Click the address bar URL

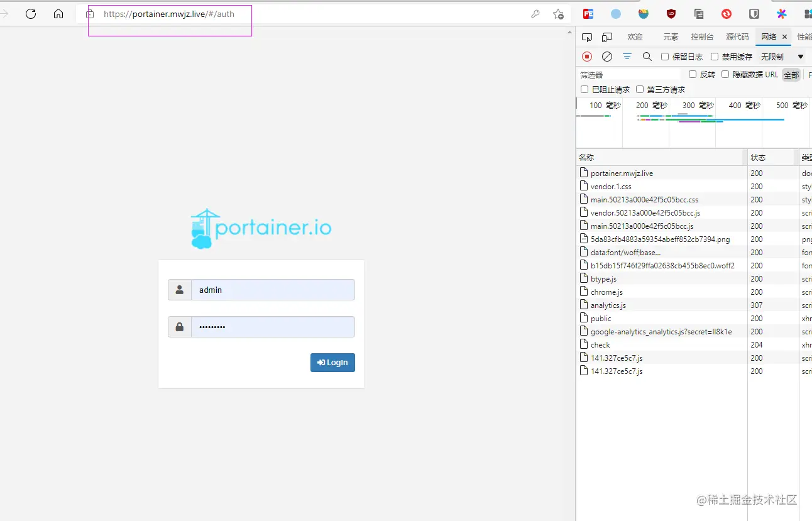click(169, 14)
